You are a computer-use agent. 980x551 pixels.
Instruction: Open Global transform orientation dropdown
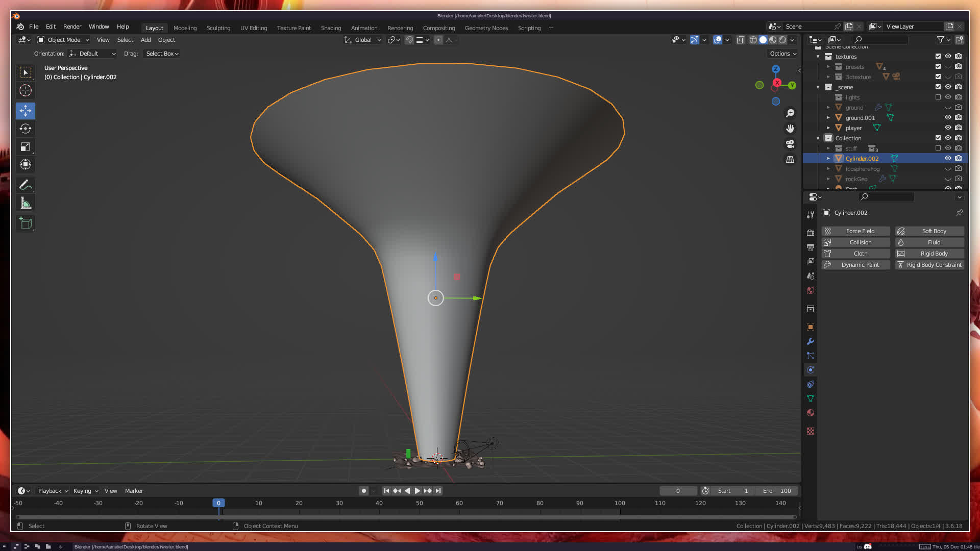point(363,40)
